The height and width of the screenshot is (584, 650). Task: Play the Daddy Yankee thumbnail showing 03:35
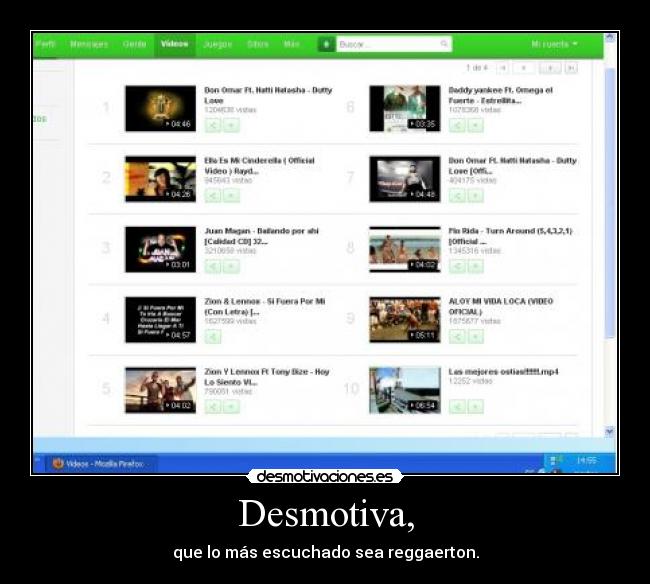[405, 108]
